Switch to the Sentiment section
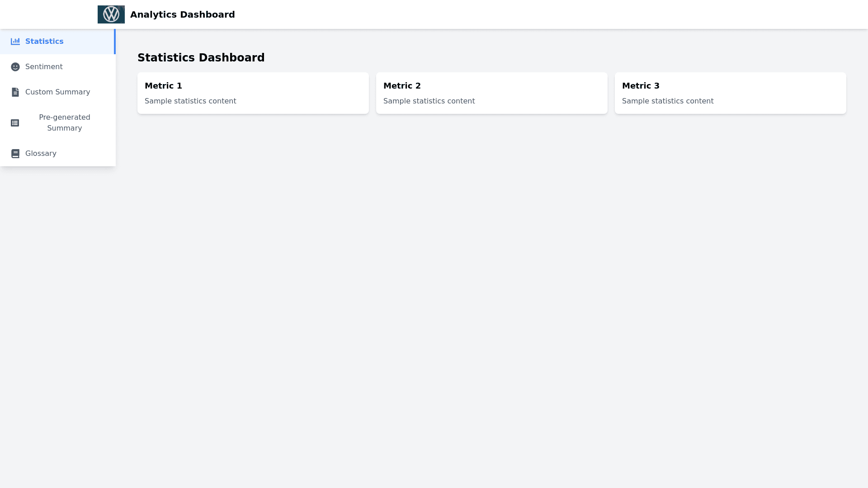Viewport: 868px width, 488px height. point(44,67)
